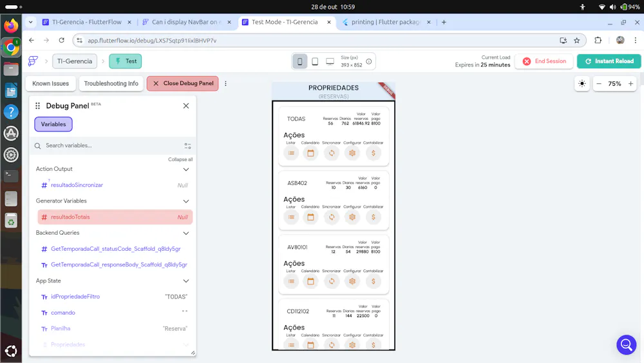Click the Known Issues button

tap(50, 83)
